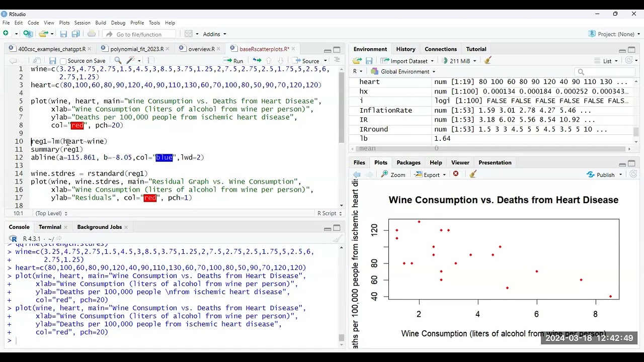Click the Create a project icon

click(x=28, y=34)
